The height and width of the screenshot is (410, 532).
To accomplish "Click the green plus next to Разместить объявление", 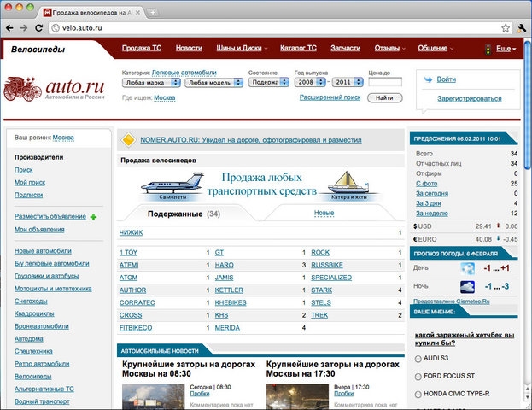I will [x=93, y=217].
